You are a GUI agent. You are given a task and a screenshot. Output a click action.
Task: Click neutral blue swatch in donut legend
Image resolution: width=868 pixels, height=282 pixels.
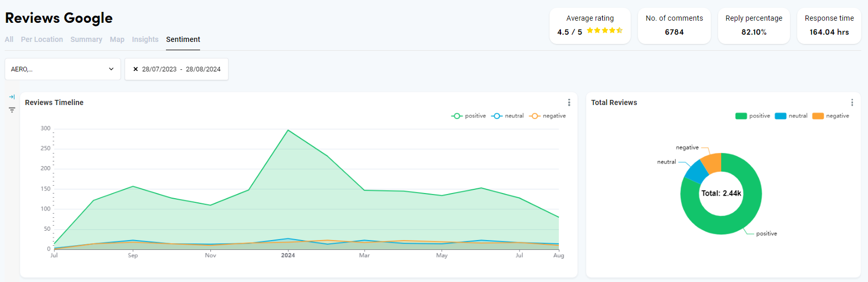[780, 116]
